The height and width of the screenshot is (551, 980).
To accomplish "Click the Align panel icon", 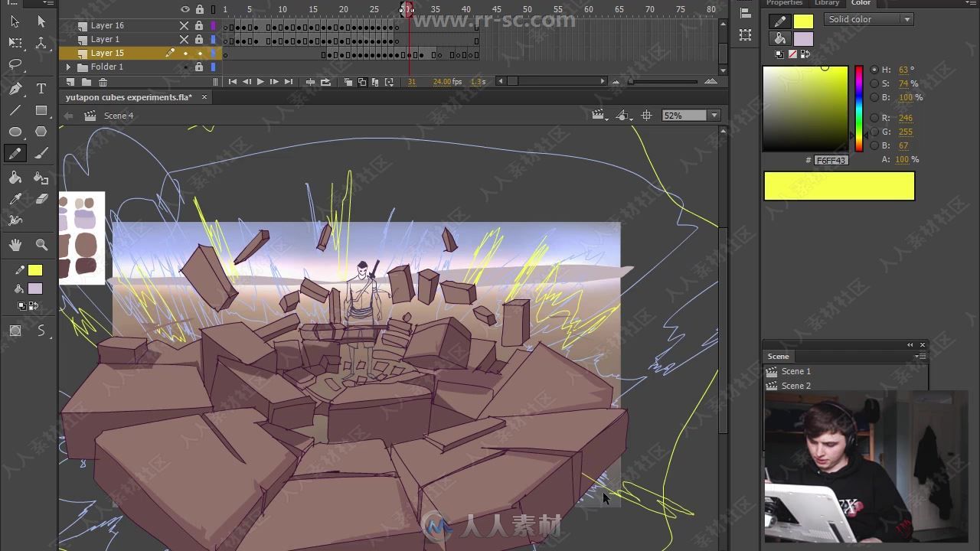I will coord(745,13).
